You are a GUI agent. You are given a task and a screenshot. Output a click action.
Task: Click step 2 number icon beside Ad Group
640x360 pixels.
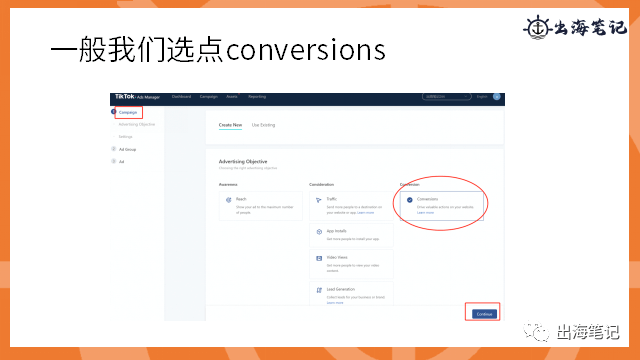point(113,149)
